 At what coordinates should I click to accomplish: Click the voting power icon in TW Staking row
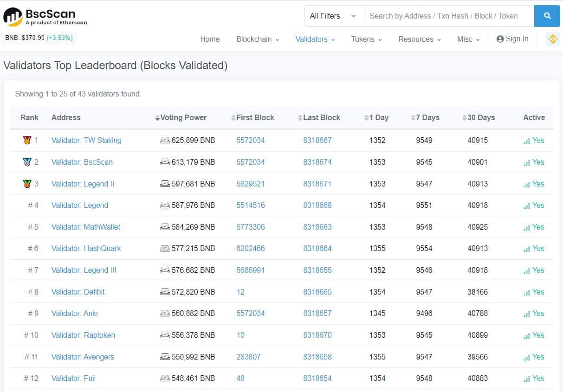tap(165, 140)
